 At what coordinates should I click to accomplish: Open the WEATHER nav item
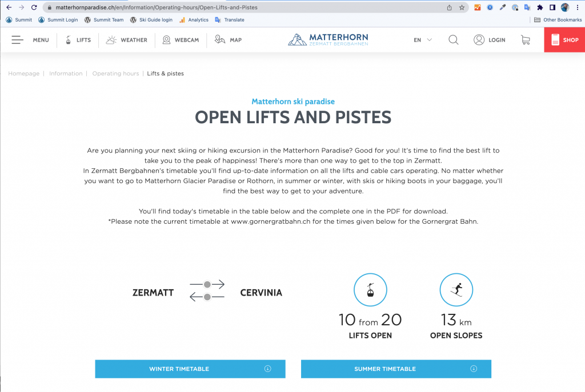point(126,40)
